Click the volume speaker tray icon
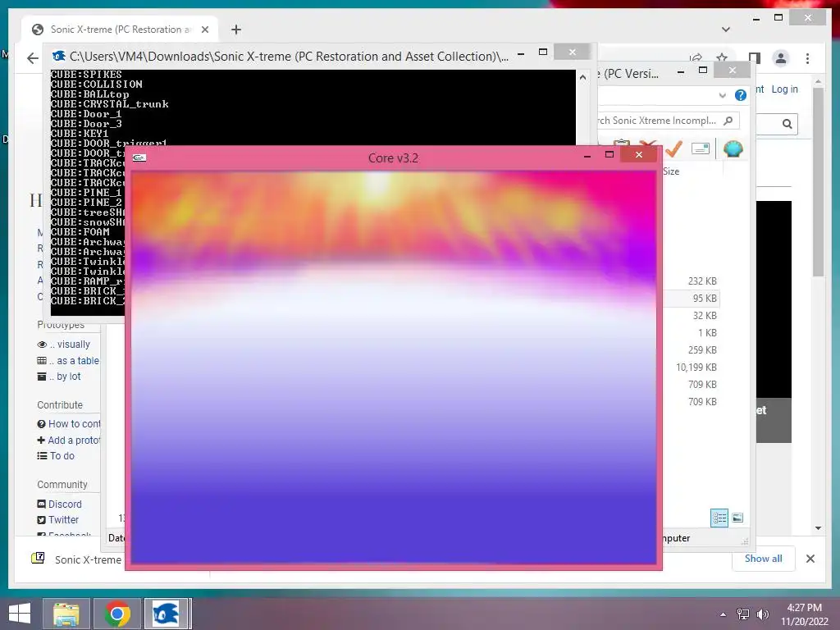This screenshot has width=840, height=630. point(762,614)
